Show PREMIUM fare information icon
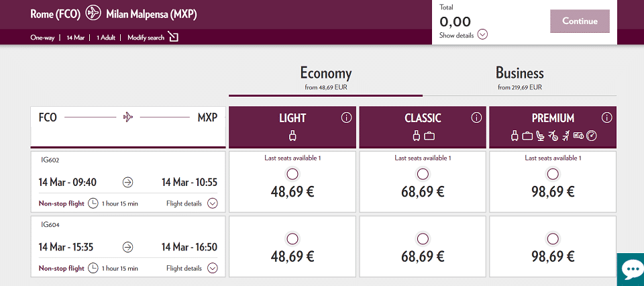644x286 pixels. coord(606,118)
